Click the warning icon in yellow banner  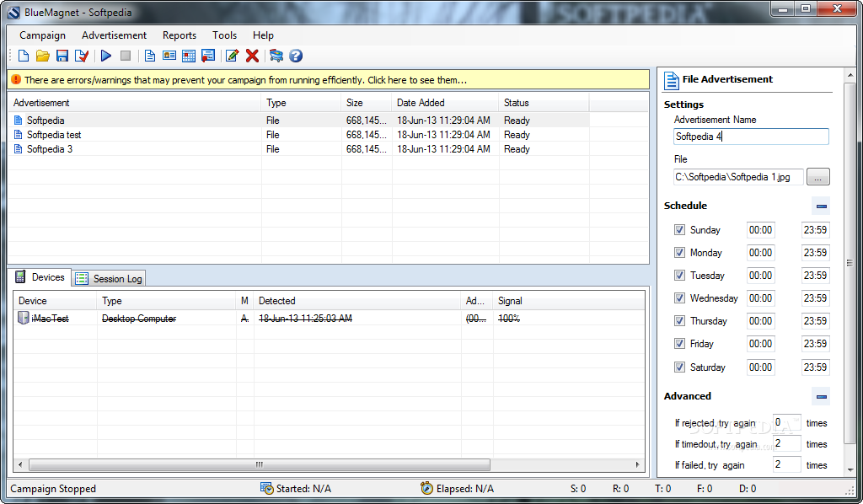[x=16, y=80]
